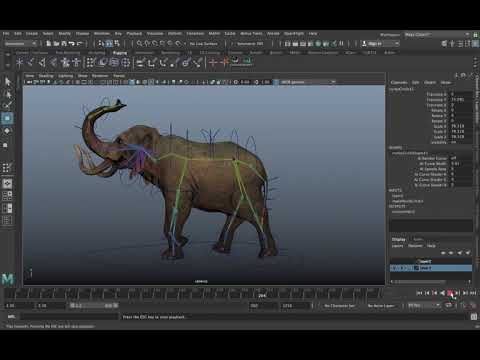Screen dimensions: 480x360
Task: Select the Rigging shelf tab
Action: (119, 53)
